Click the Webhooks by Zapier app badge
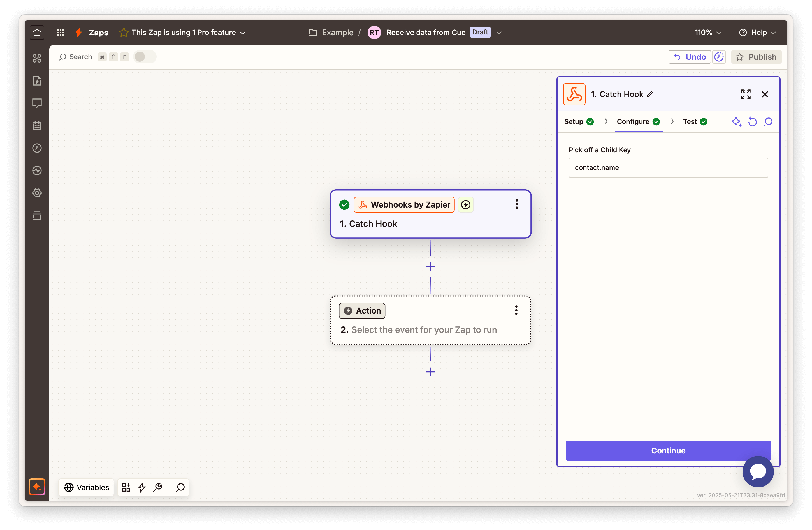 [404, 204]
